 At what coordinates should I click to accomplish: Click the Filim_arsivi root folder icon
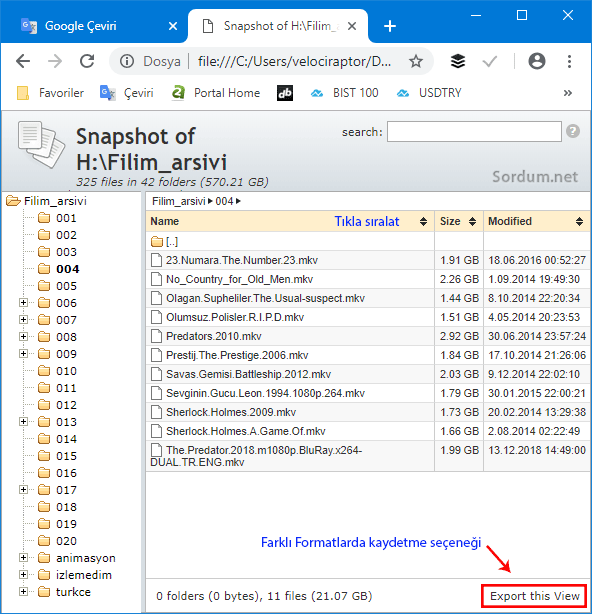(x=13, y=201)
